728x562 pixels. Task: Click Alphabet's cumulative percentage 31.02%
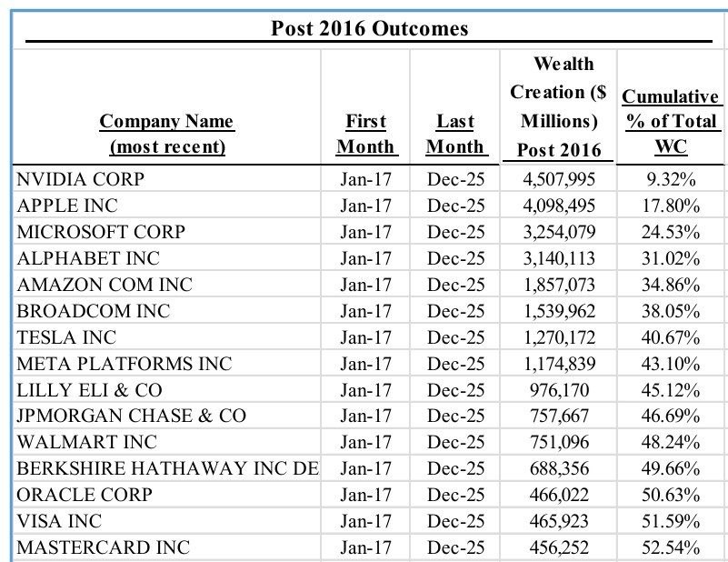point(670,258)
